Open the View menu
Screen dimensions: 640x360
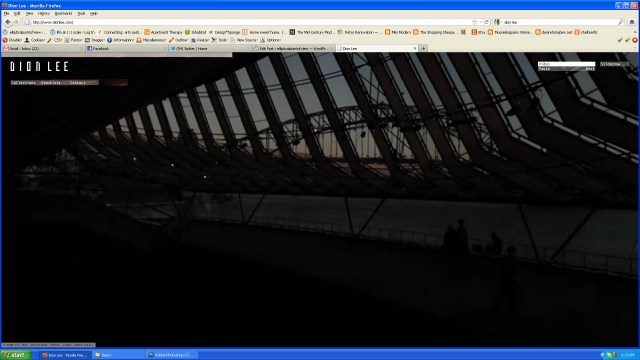tap(29, 13)
